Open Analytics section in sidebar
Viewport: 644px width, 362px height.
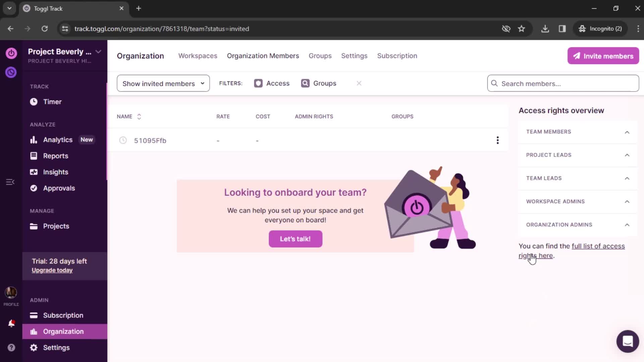click(x=58, y=139)
